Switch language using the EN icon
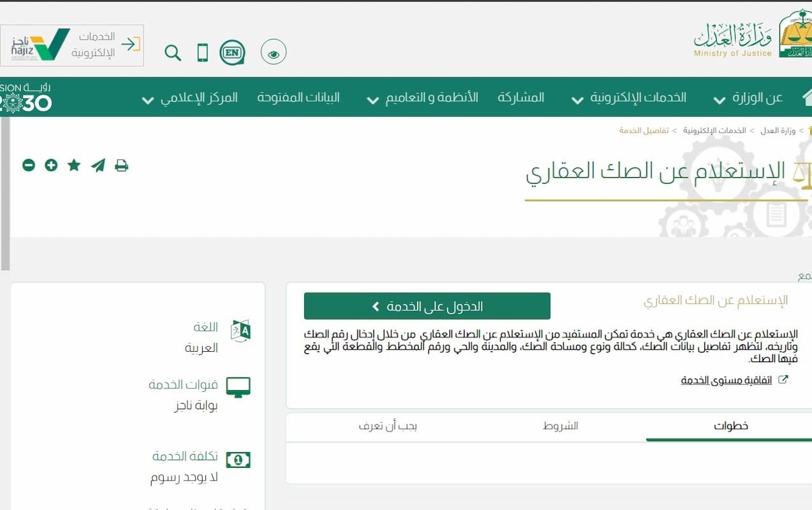Image resolution: width=812 pixels, height=510 pixels. tap(232, 52)
